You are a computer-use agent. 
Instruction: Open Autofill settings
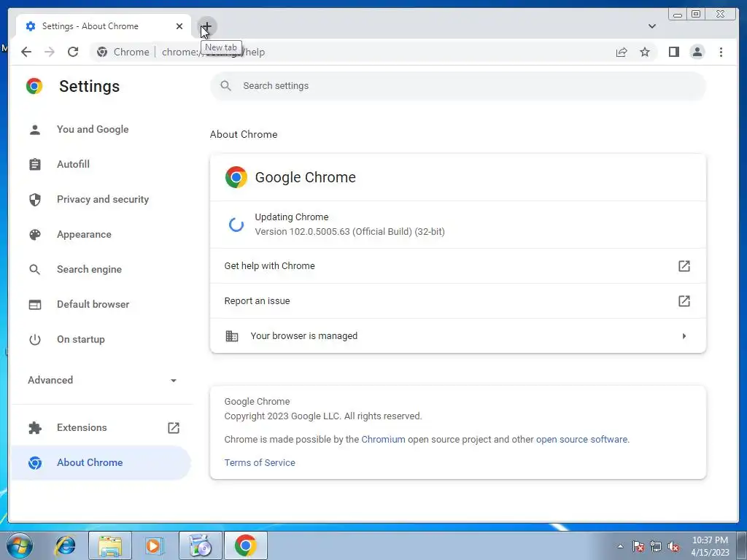click(x=101, y=164)
